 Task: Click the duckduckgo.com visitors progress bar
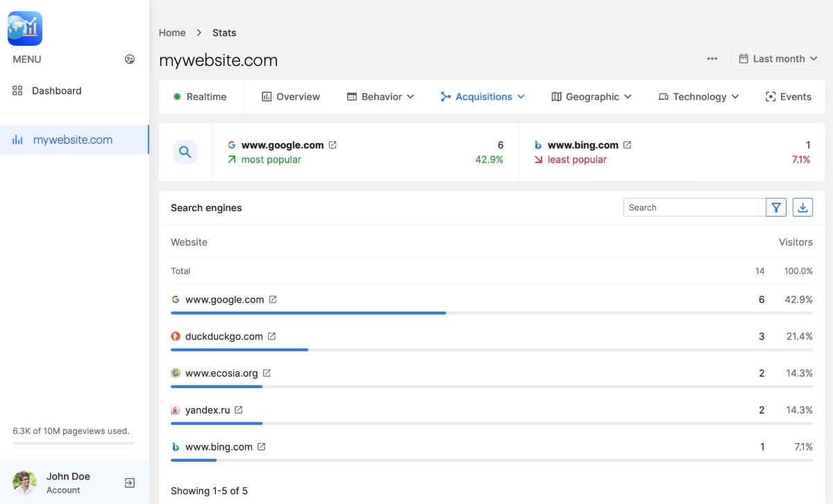click(x=491, y=350)
